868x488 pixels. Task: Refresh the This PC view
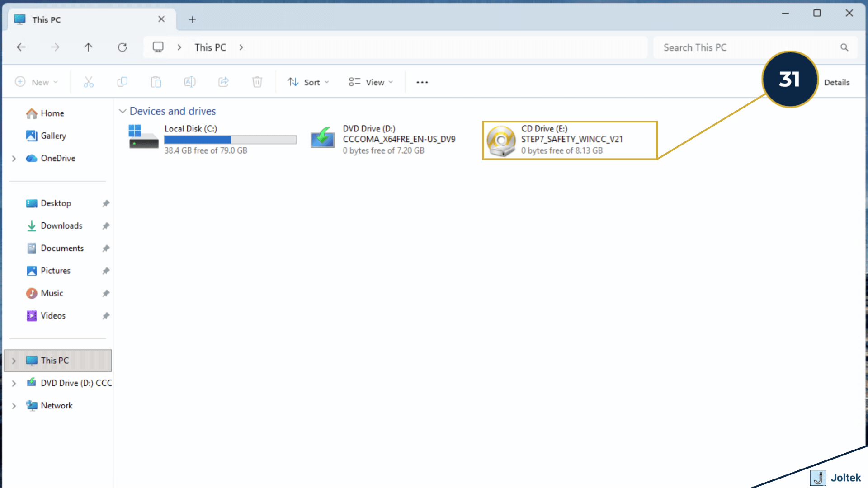pos(122,47)
